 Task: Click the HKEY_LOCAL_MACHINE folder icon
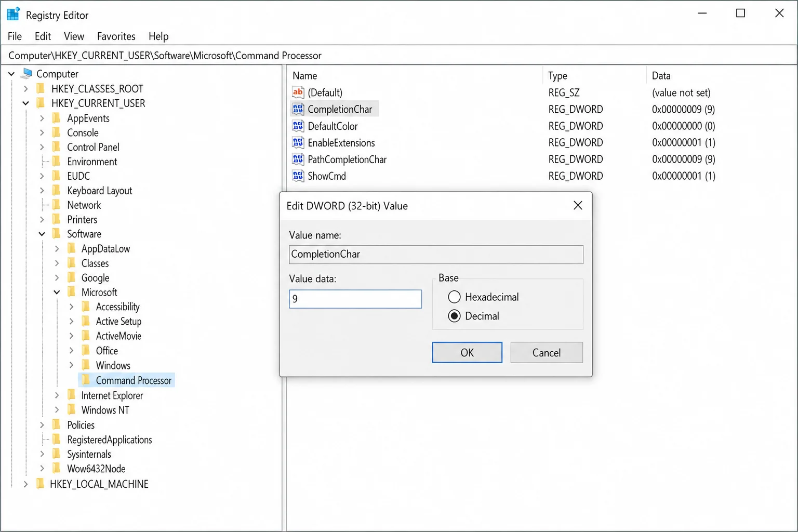click(x=40, y=484)
